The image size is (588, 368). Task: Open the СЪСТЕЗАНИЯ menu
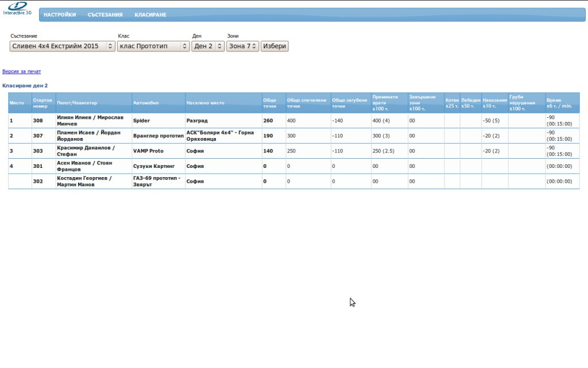pos(105,15)
